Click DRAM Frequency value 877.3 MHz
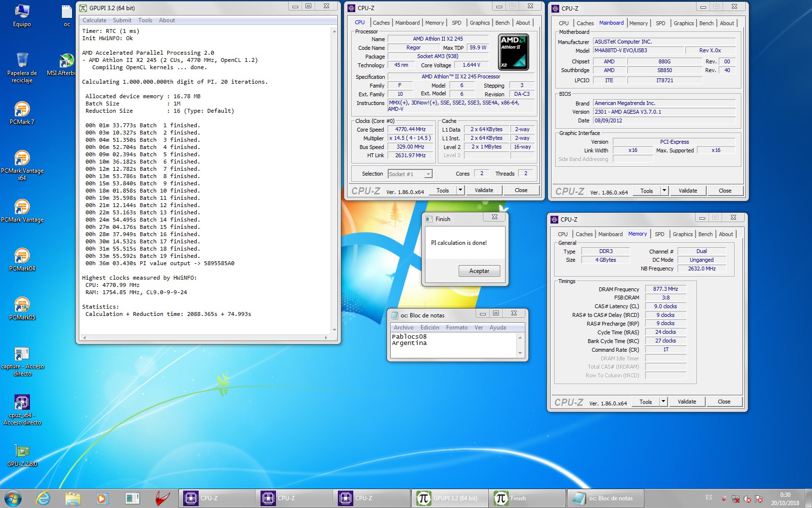 coord(666,289)
